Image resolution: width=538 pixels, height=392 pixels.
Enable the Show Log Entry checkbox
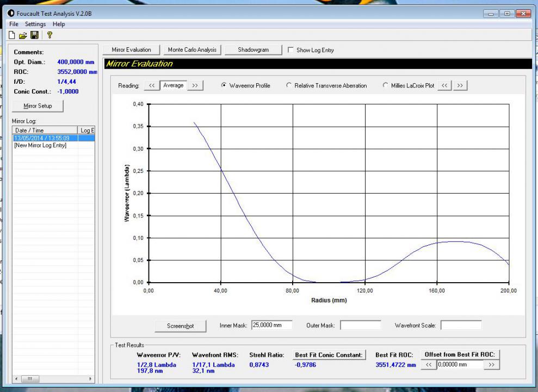(290, 50)
